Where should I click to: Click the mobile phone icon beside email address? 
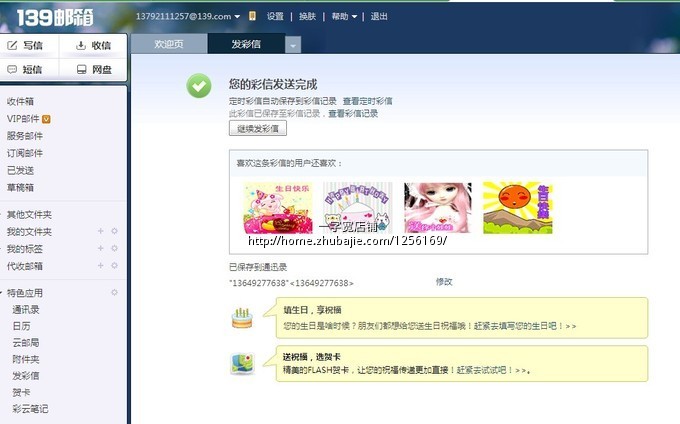click(x=252, y=16)
